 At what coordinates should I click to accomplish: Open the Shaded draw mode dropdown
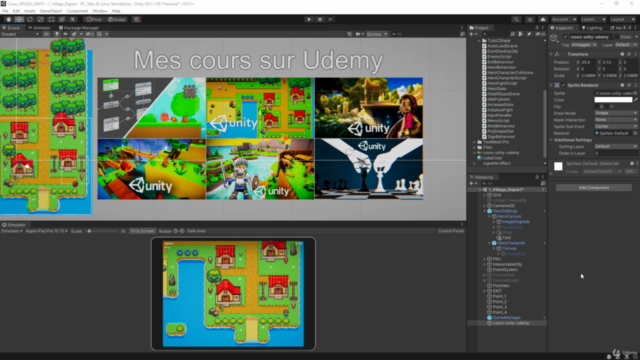20,34
